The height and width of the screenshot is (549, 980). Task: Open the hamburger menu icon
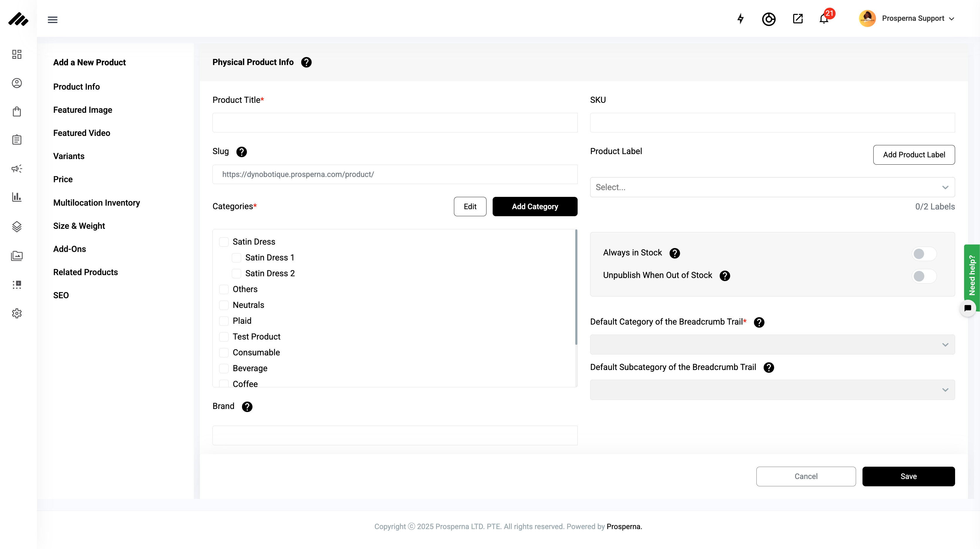pyautogui.click(x=52, y=20)
